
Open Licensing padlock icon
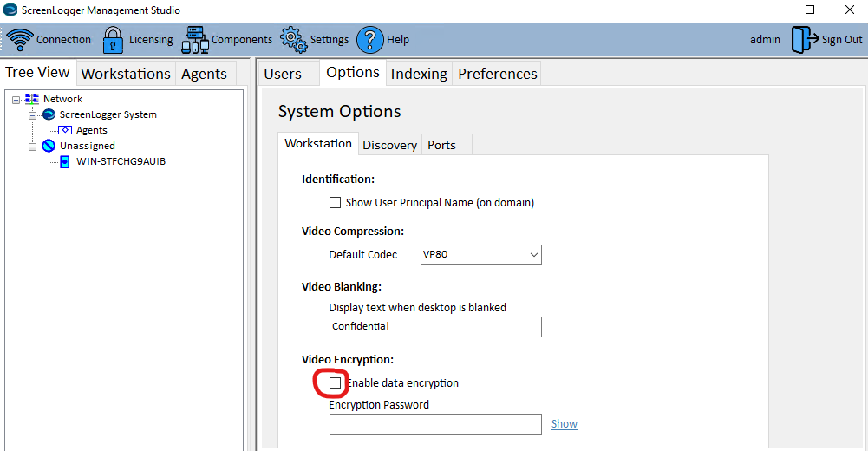point(113,40)
